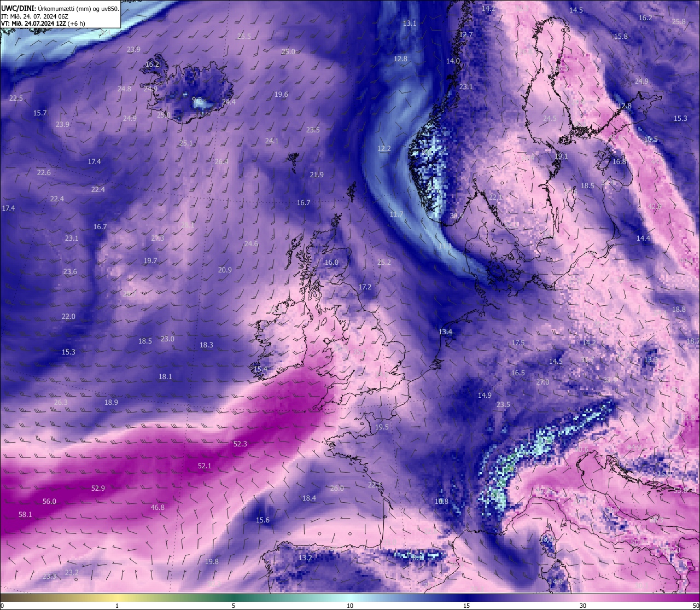Viewport: 700px width, 610px height.
Task: Click the 22.0 value label
Action: [x=68, y=317]
